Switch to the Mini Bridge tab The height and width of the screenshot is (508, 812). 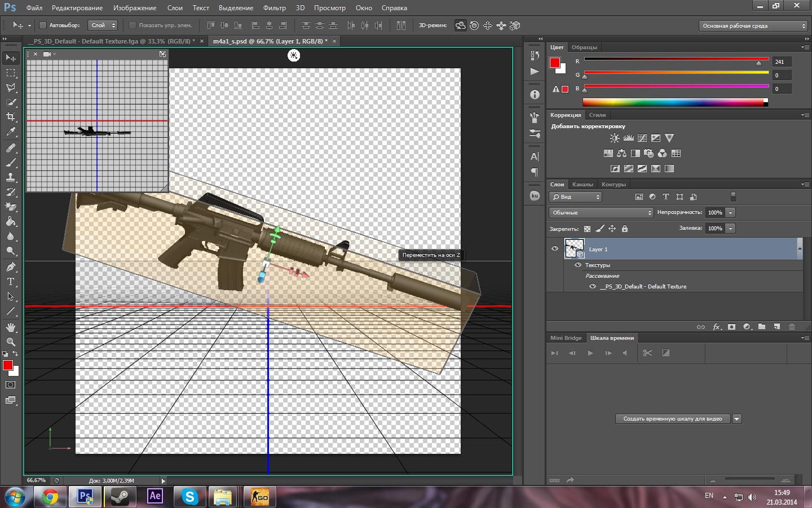pos(566,338)
